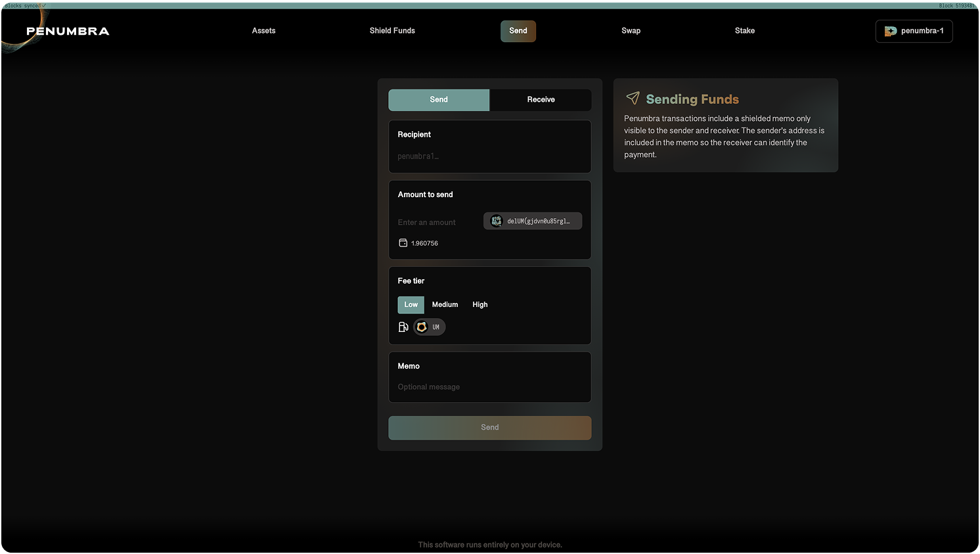The height and width of the screenshot is (554, 980).
Task: Select the High fee tier
Action: (x=479, y=304)
